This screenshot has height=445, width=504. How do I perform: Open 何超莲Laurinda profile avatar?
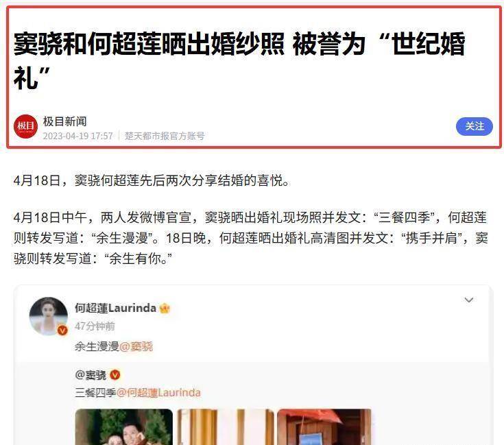pos(49,316)
